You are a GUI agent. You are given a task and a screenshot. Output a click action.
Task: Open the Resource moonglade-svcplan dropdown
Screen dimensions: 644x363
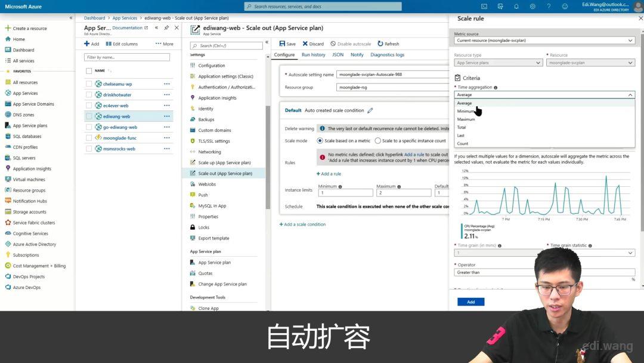[x=590, y=63]
